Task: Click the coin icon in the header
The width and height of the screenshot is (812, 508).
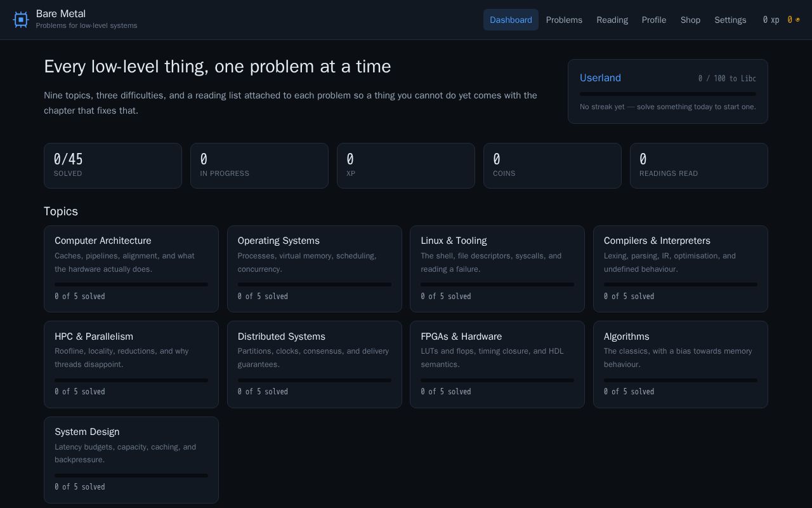Action: pyautogui.click(x=797, y=20)
